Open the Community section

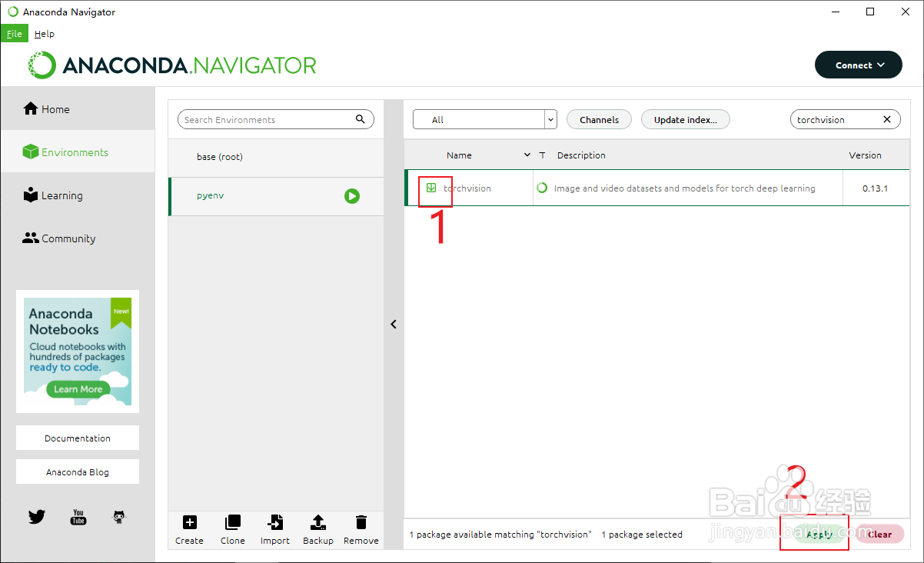click(78, 238)
